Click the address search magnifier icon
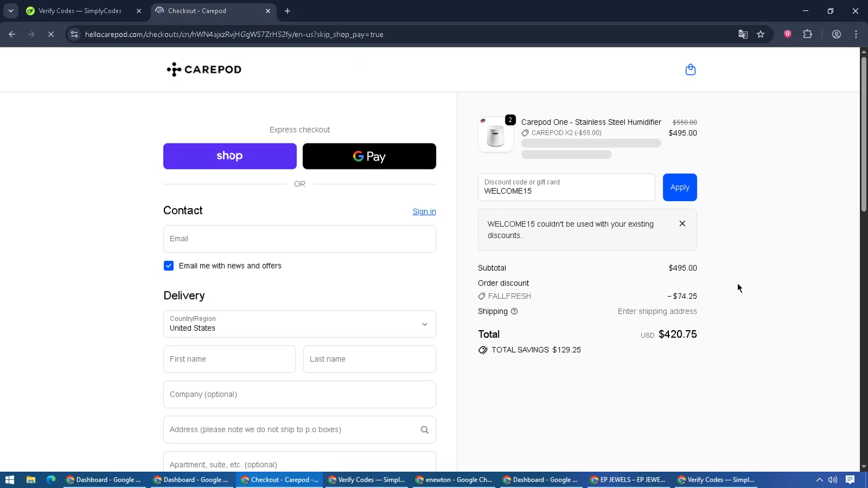This screenshot has height=488, width=868. tap(425, 430)
